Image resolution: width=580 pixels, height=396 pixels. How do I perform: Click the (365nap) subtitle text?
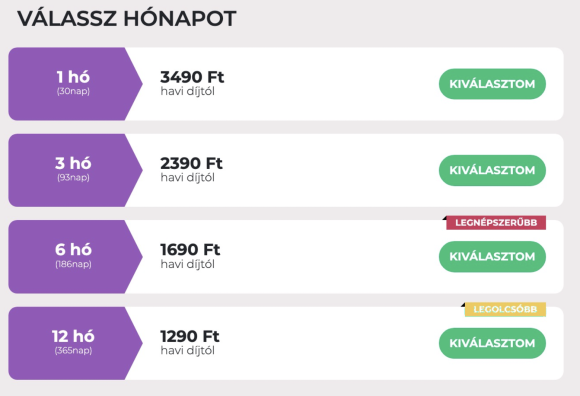73,350
